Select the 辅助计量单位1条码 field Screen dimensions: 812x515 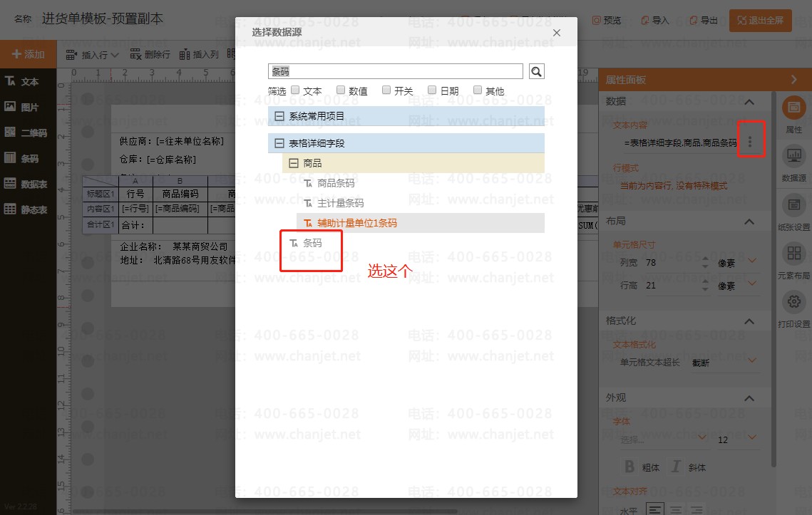pyautogui.click(x=421, y=223)
